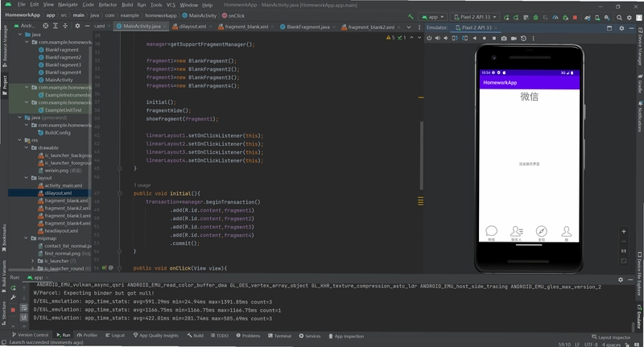The height and width of the screenshot is (347, 644).
Task: Toggle soft-wrap in Run console
Action: 24,308
